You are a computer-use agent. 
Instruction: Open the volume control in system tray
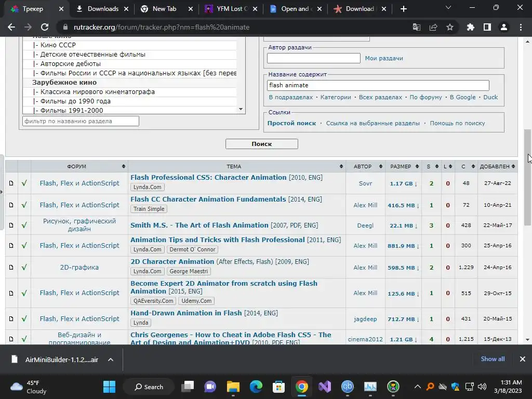click(482, 387)
